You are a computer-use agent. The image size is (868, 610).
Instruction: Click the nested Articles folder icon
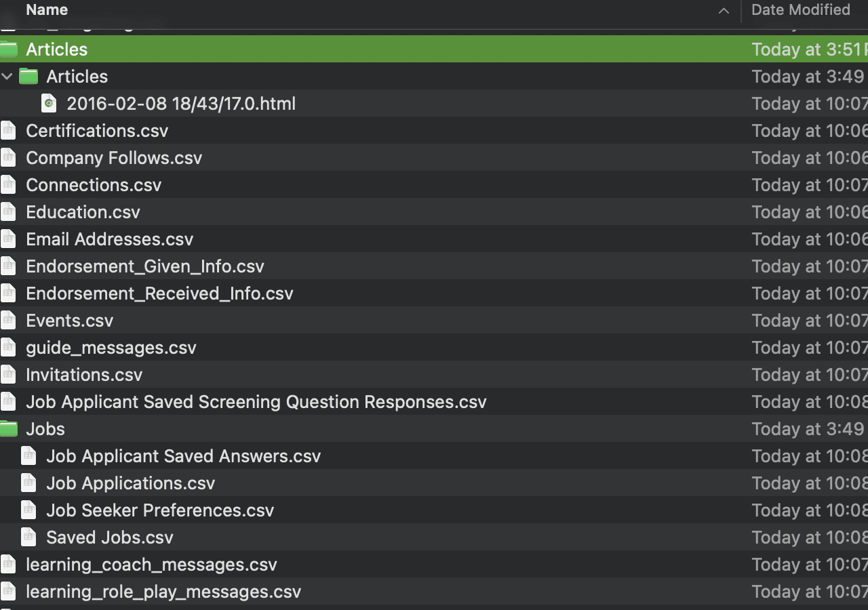[28, 77]
